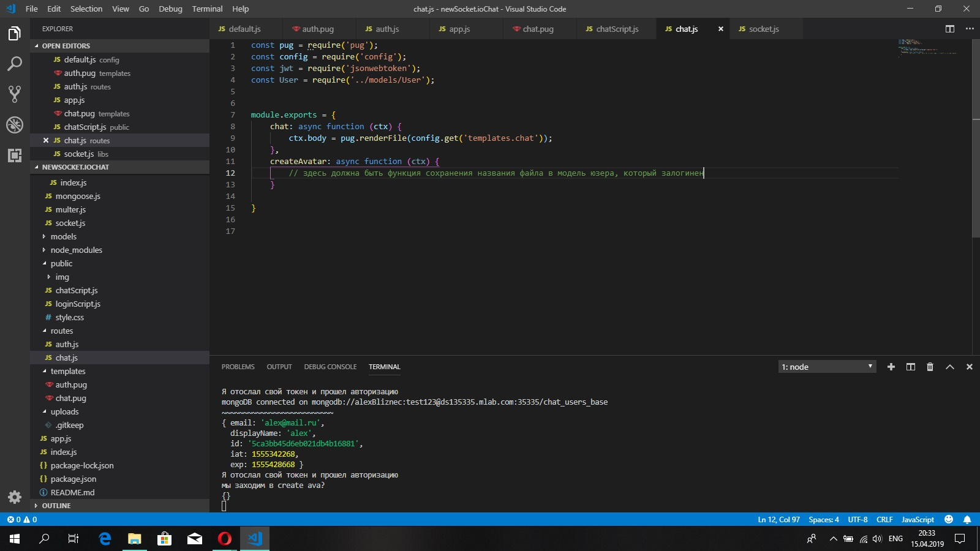Open Windows Start menu
Viewport: 980px width, 551px height.
pyautogui.click(x=15, y=539)
